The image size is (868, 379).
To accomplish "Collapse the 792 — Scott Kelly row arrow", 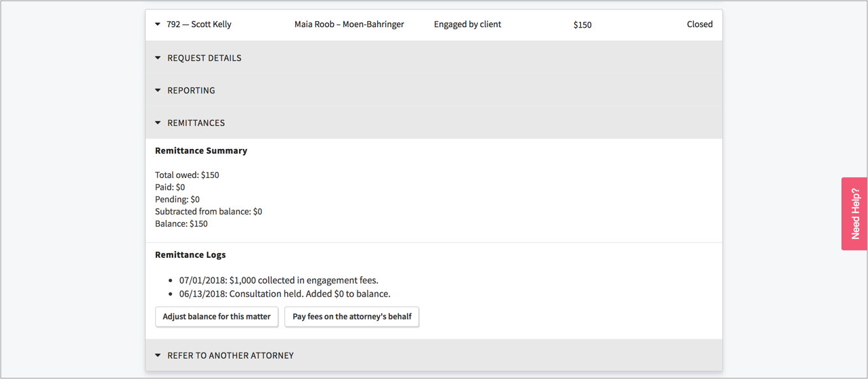I will click(x=158, y=24).
